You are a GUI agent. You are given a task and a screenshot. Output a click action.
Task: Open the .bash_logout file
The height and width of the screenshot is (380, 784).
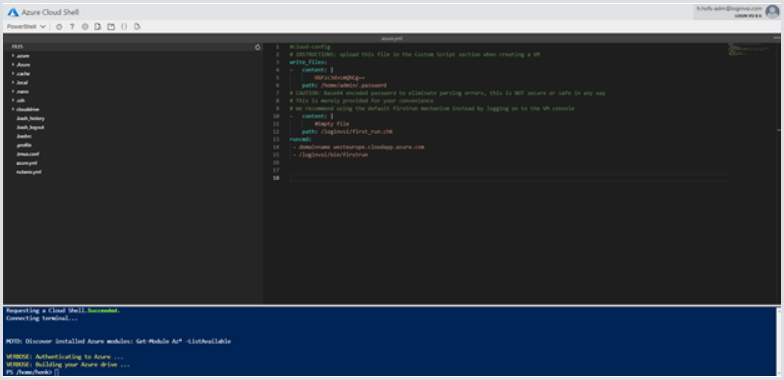coord(30,128)
